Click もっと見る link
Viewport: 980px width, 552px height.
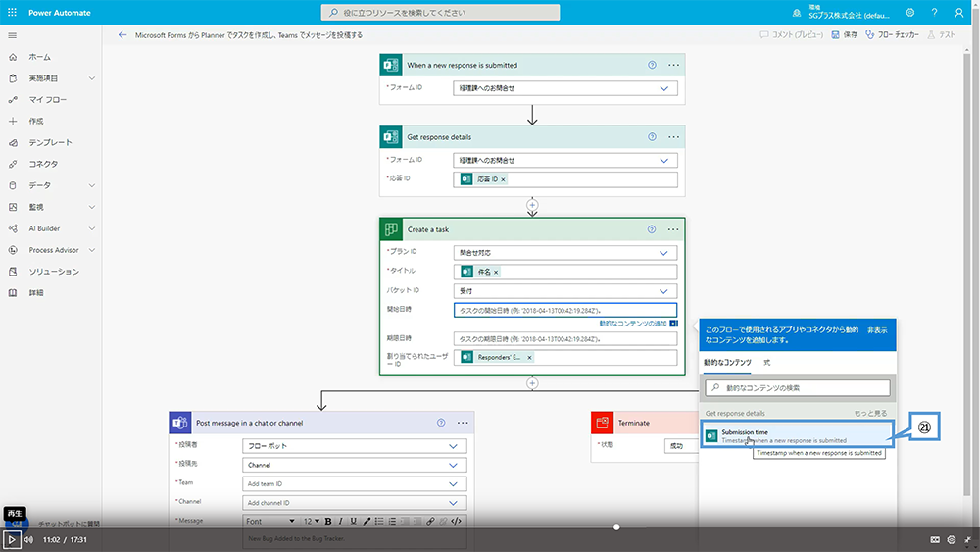870,413
